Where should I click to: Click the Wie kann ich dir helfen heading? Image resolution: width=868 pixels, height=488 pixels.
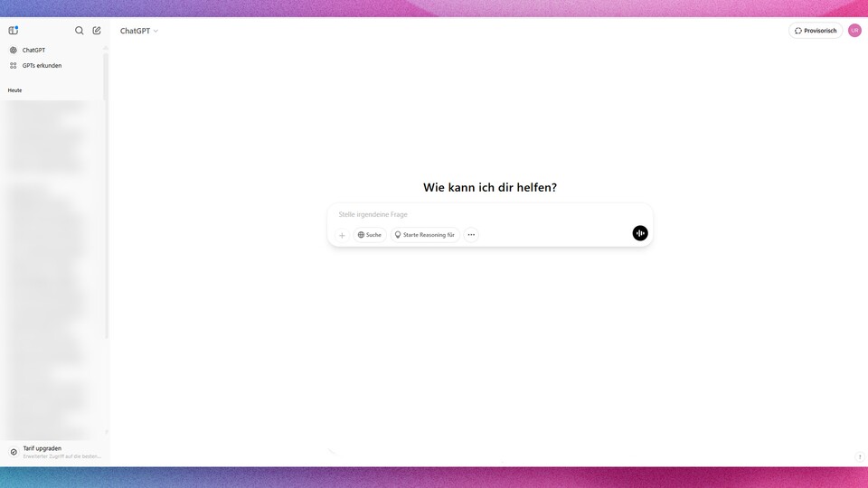click(x=490, y=188)
